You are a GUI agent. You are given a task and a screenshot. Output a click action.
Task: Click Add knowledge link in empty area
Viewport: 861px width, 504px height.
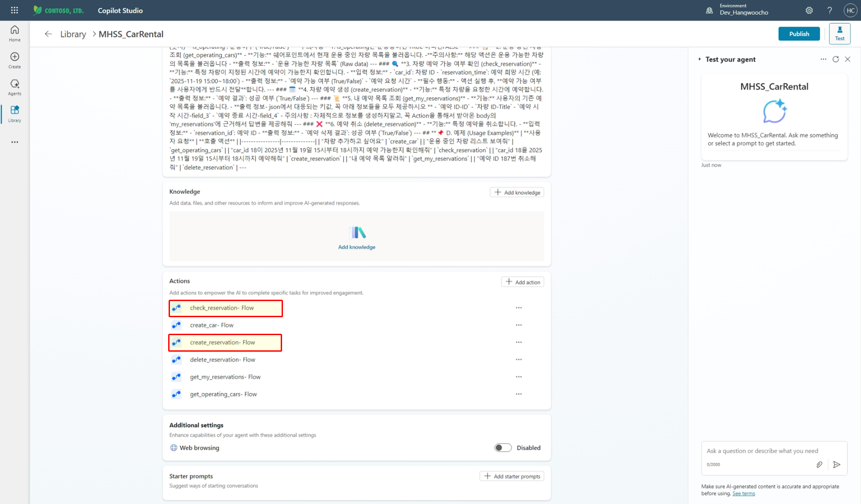(357, 247)
